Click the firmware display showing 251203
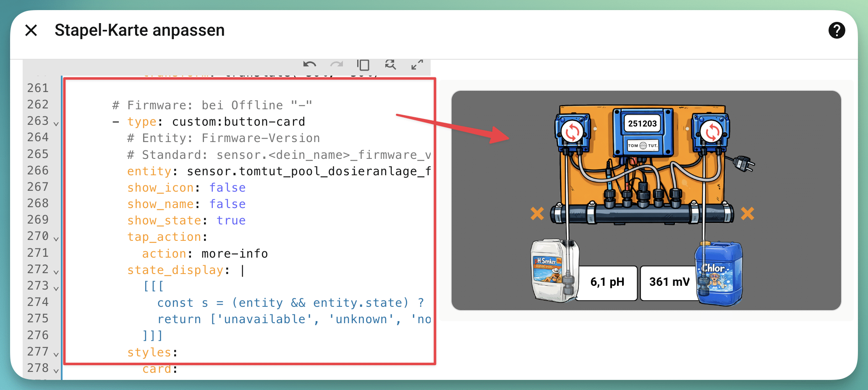 point(642,124)
